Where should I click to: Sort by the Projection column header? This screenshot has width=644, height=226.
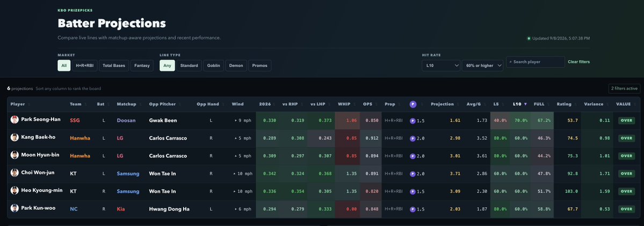click(444, 104)
